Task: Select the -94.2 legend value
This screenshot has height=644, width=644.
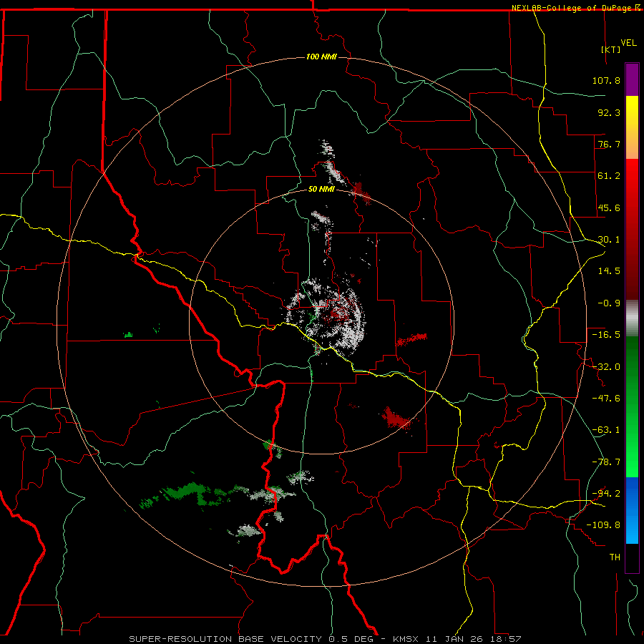Action: (606, 494)
